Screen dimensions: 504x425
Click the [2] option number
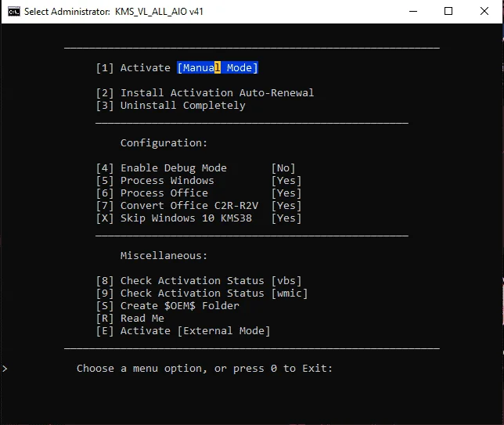[x=105, y=93]
